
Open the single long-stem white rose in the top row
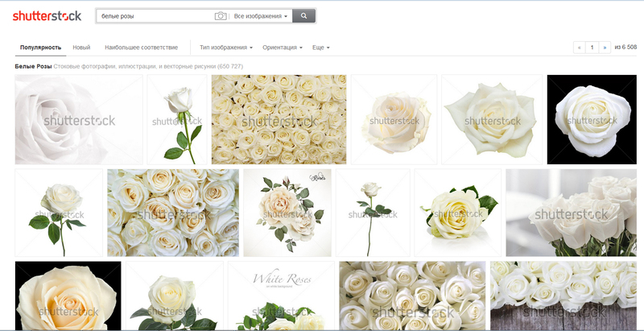(177, 119)
